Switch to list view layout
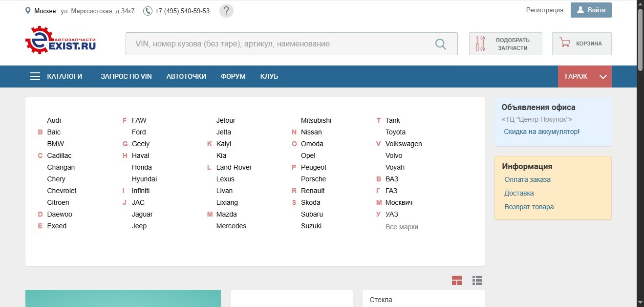The width and height of the screenshot is (644, 307). (477, 280)
